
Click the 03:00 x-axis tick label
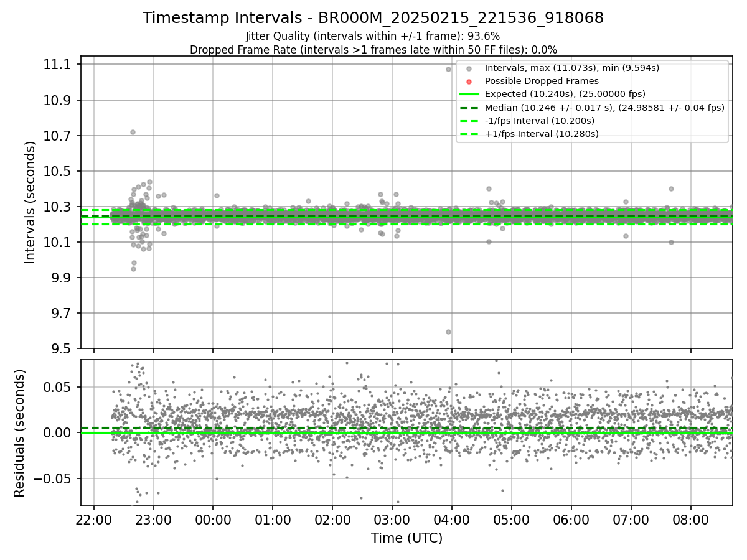392,520
